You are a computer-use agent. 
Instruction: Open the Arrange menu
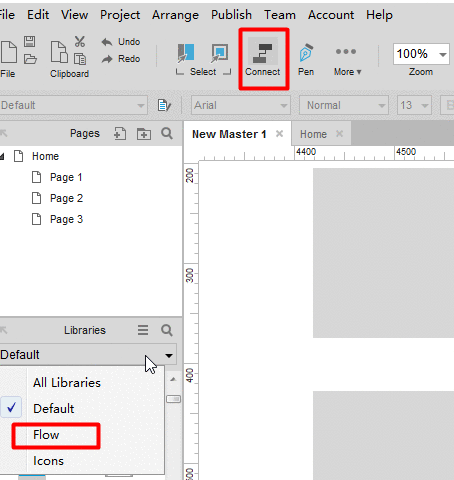[175, 15]
